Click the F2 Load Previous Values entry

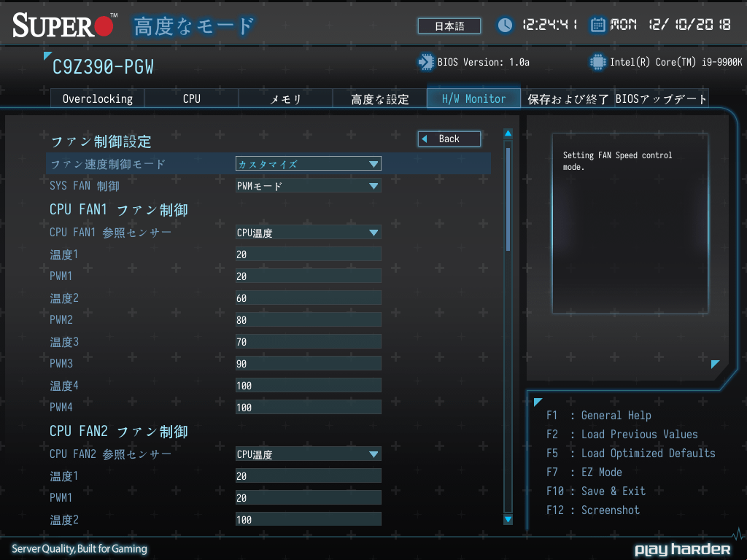[622, 435]
